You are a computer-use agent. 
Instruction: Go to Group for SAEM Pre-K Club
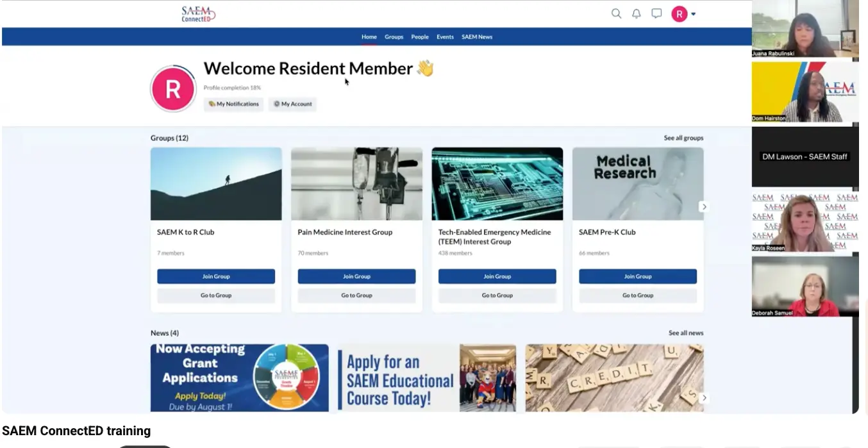click(x=638, y=295)
